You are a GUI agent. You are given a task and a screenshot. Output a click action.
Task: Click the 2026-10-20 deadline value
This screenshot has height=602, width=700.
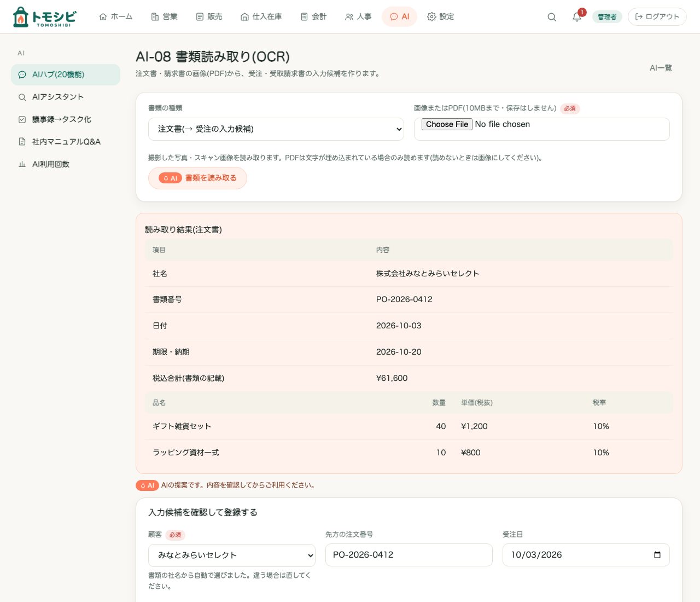pyautogui.click(x=399, y=352)
